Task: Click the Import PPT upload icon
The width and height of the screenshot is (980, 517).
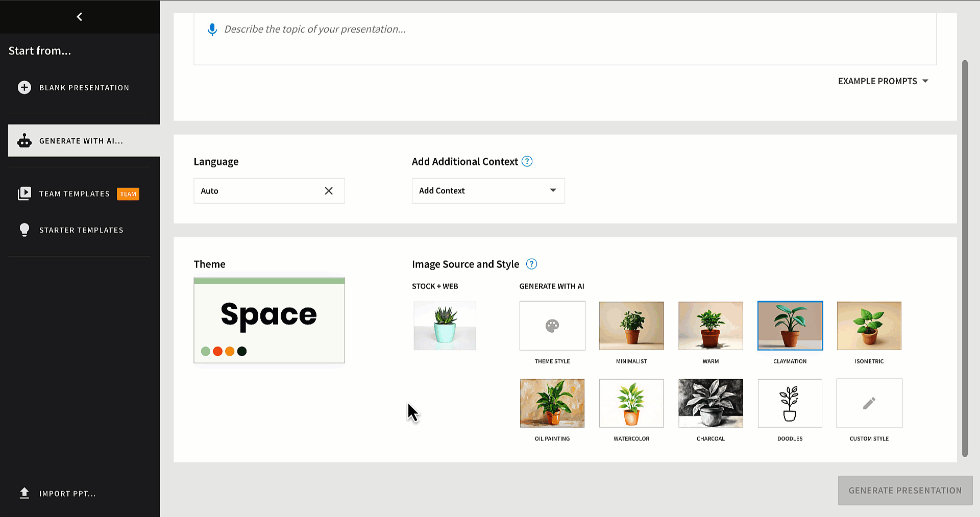Action: click(24, 493)
